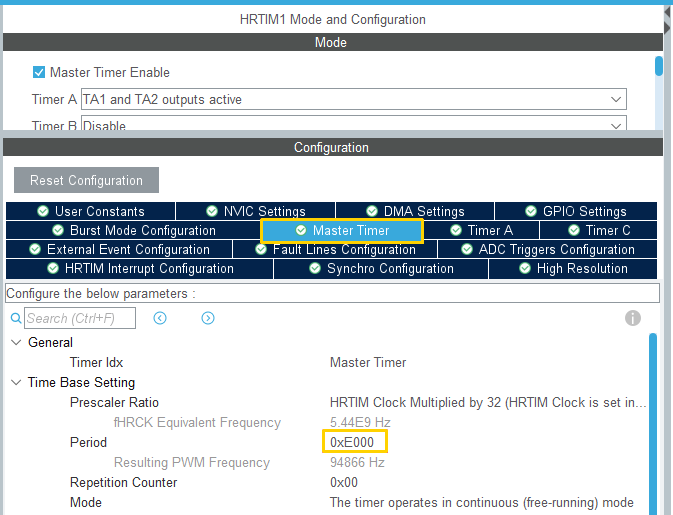Click the Mode value continuous free-running

482,503
